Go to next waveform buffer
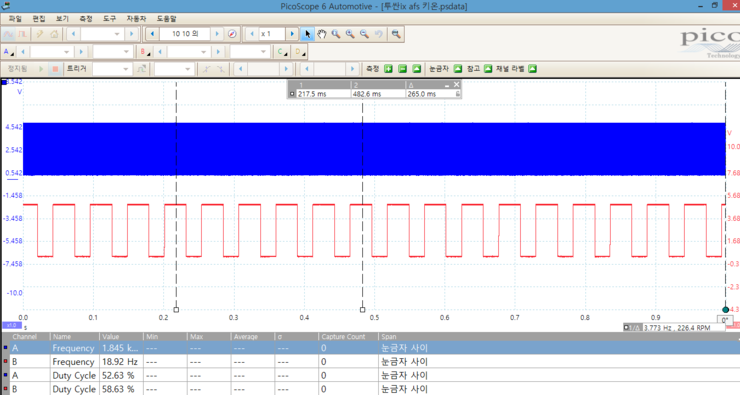The width and height of the screenshot is (740, 395). coord(217,34)
